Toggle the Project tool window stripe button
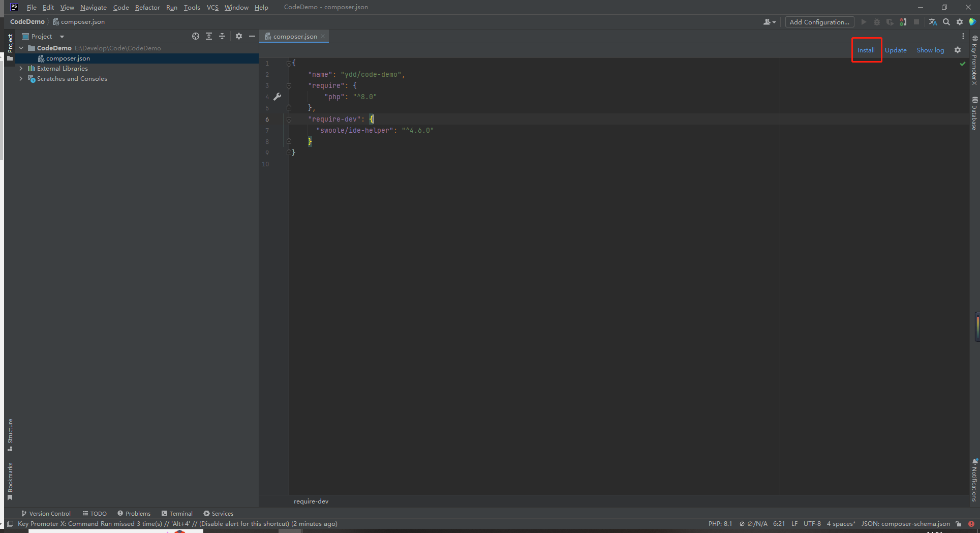The image size is (980, 533). [10, 47]
